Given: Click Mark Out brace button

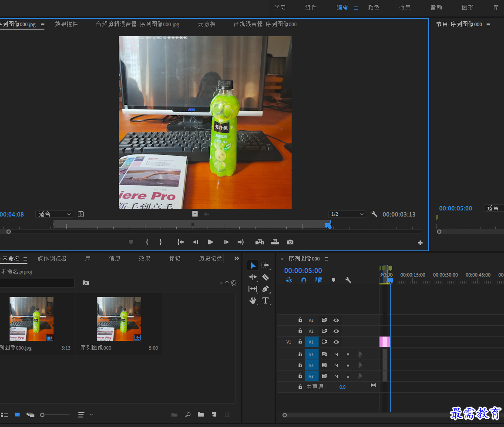Looking at the screenshot, I should click(x=161, y=242).
